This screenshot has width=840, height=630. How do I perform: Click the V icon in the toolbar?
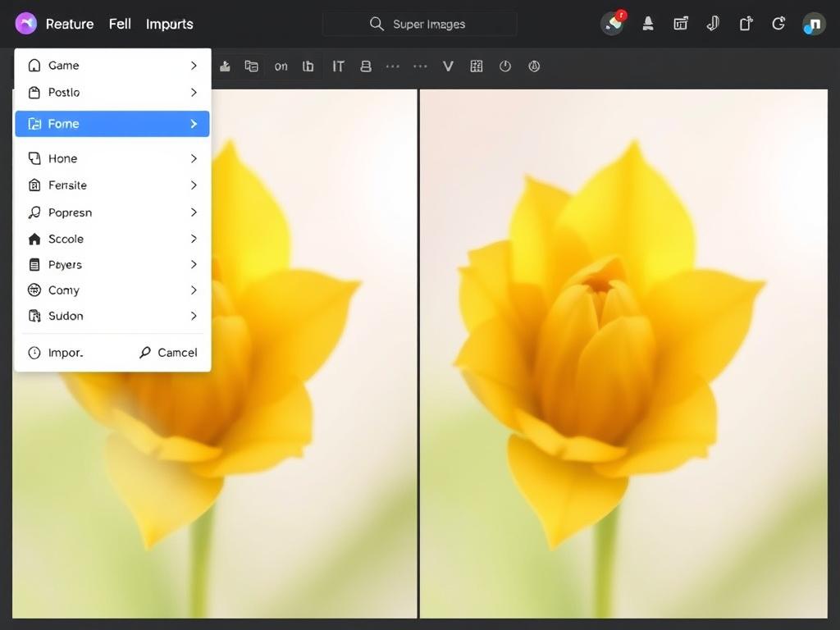coord(448,66)
